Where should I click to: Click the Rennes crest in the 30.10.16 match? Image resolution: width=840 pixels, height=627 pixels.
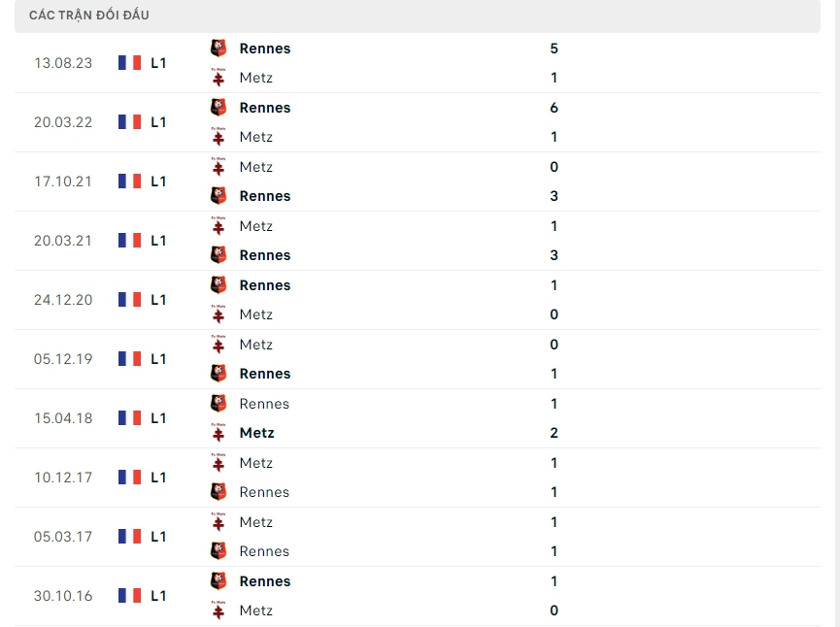tap(218, 581)
